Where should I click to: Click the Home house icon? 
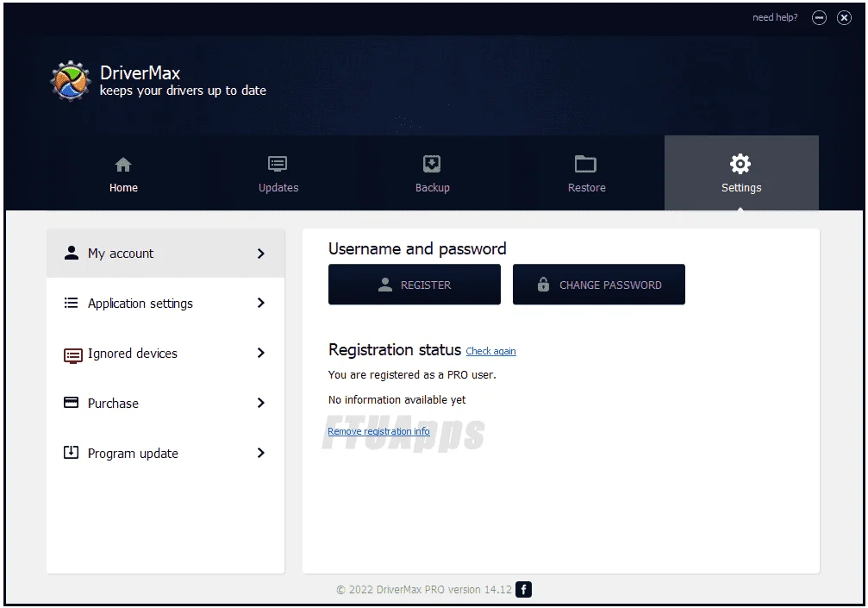[123, 165]
